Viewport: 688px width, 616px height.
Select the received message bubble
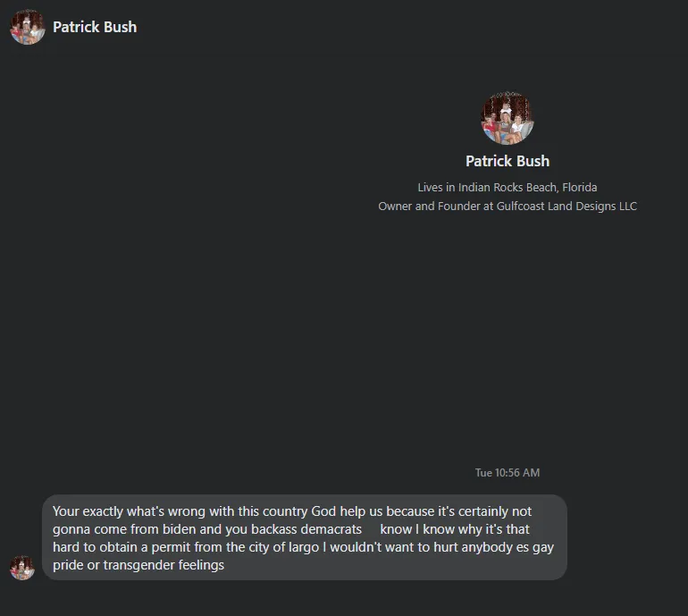(x=304, y=537)
